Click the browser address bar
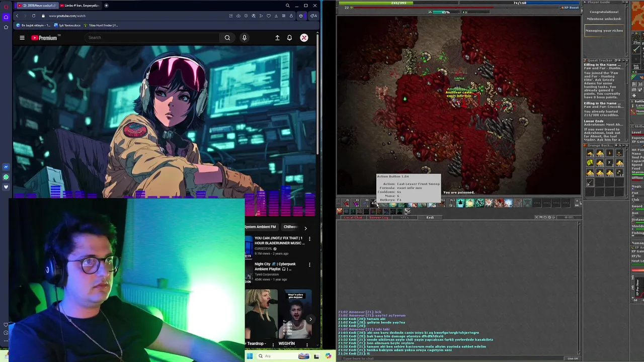The height and width of the screenshot is (362, 644). point(136,16)
